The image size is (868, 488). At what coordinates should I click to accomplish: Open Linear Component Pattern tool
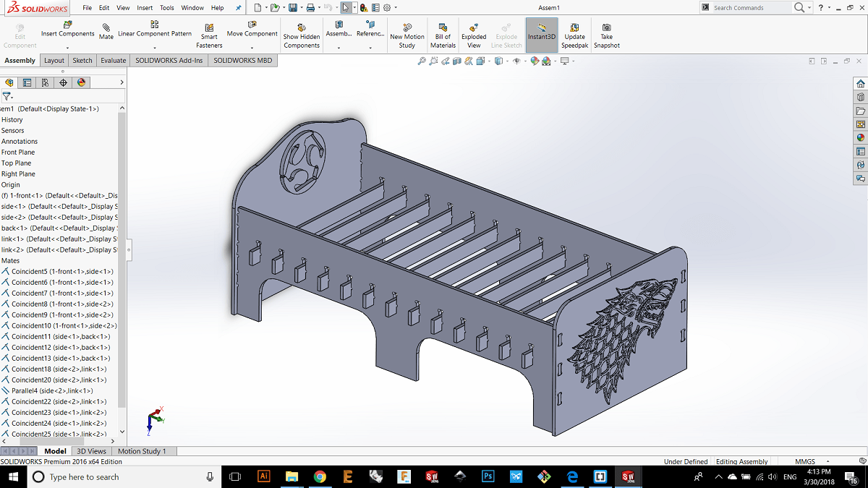click(155, 30)
